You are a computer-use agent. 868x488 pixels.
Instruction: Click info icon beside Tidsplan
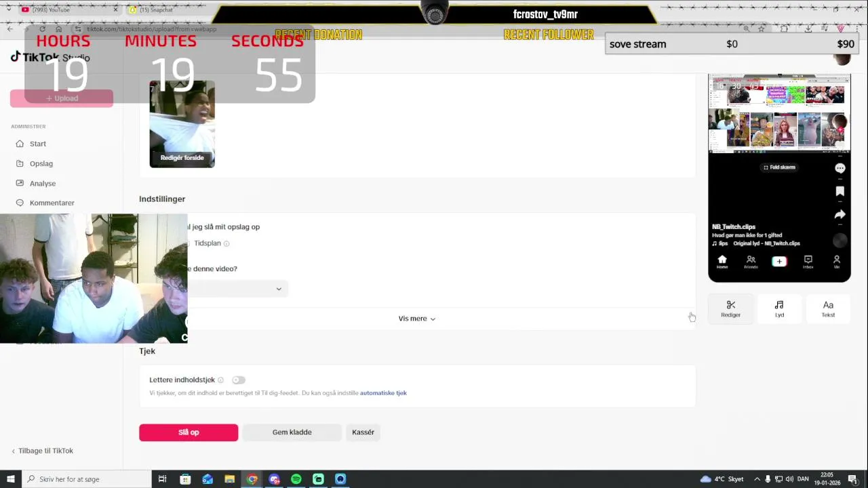pyautogui.click(x=226, y=243)
